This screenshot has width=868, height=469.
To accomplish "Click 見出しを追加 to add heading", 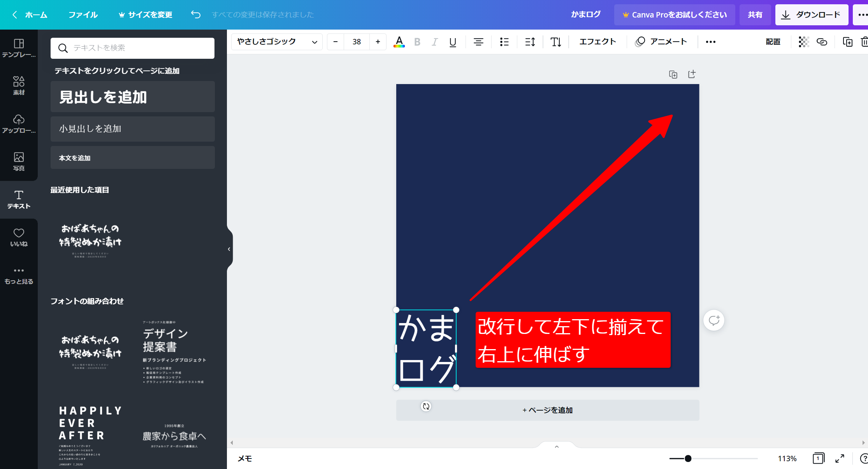I will click(x=133, y=97).
